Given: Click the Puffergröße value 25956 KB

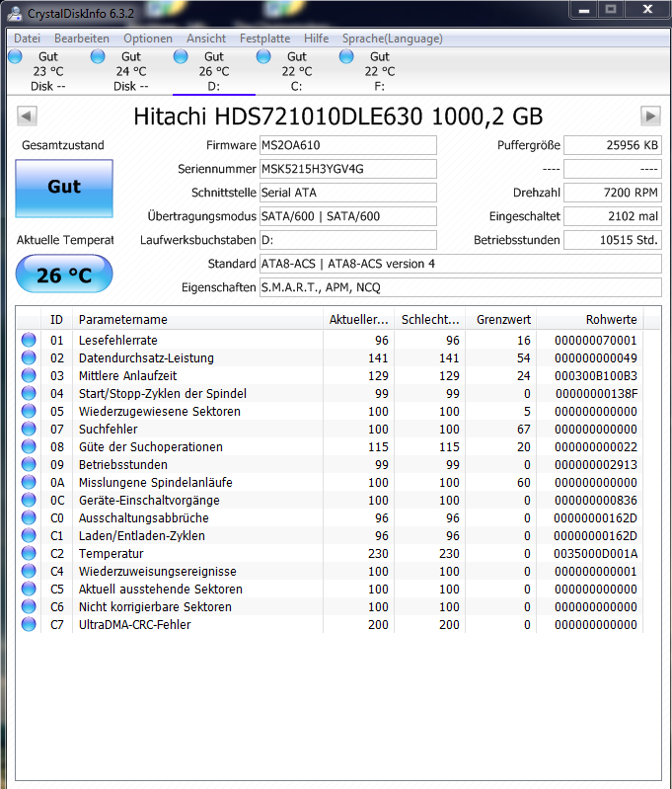Looking at the screenshot, I should coord(612,145).
